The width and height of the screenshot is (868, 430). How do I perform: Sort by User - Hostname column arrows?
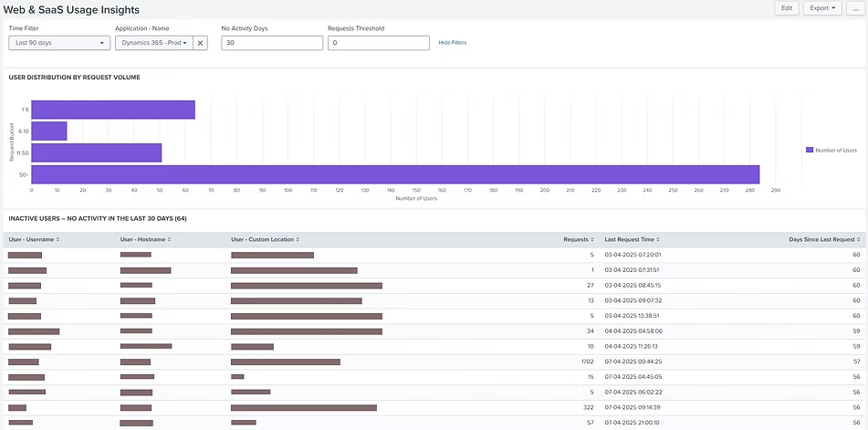(x=168, y=239)
